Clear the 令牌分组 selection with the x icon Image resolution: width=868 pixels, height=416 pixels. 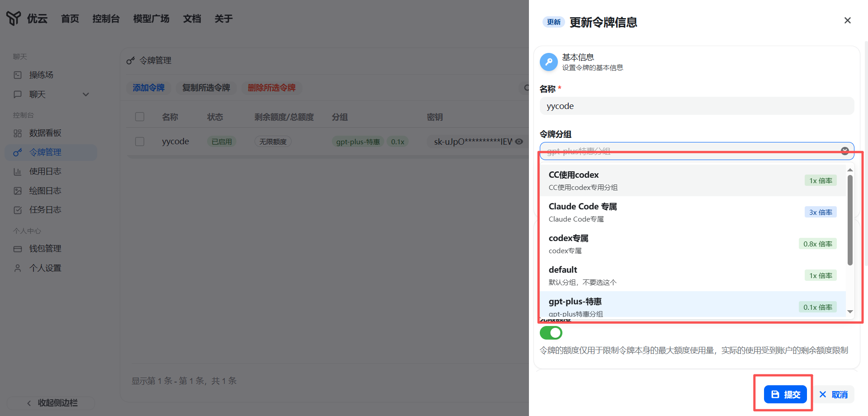(844, 151)
